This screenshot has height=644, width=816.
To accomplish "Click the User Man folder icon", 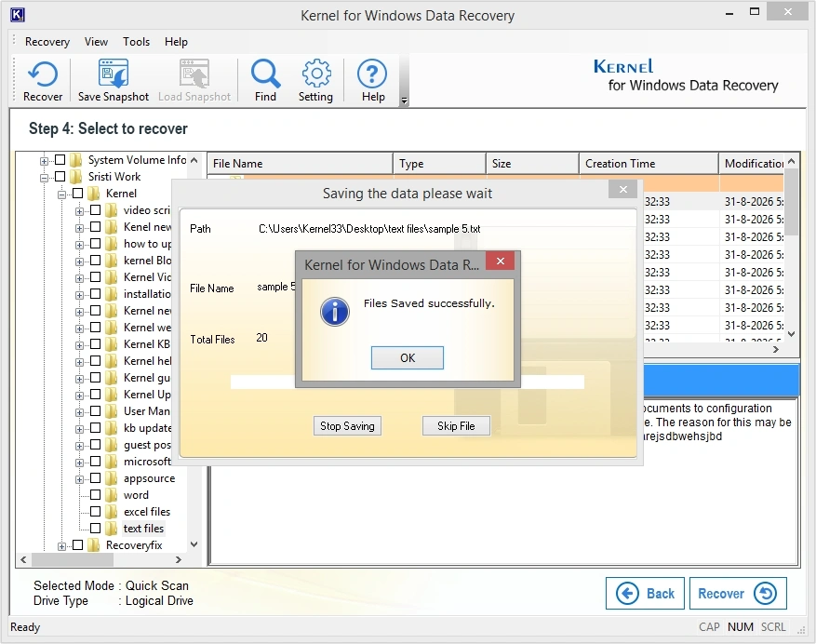I will tap(112, 410).
